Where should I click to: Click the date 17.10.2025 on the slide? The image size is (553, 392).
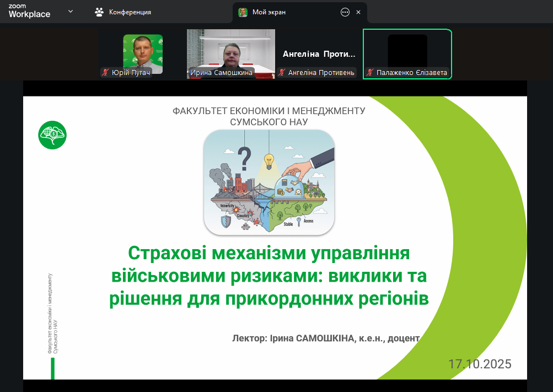click(480, 364)
